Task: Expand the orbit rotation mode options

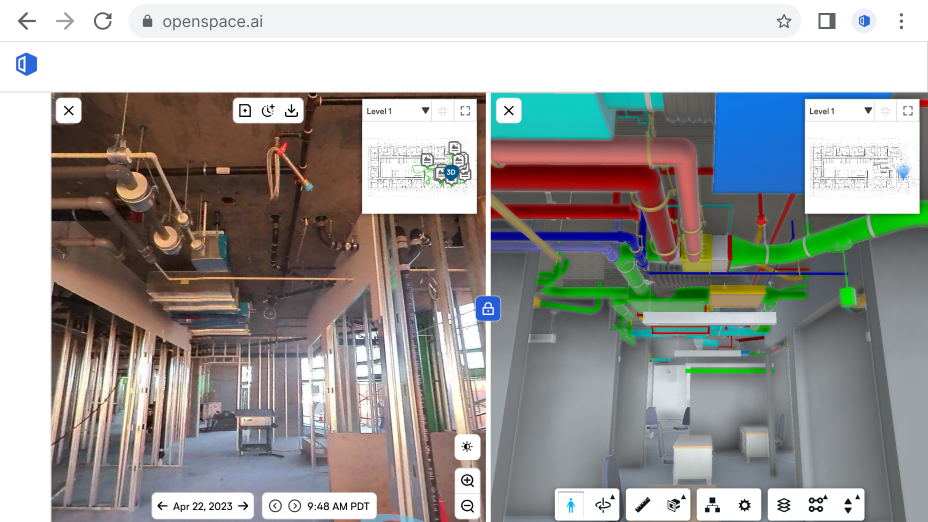Action: [604, 505]
